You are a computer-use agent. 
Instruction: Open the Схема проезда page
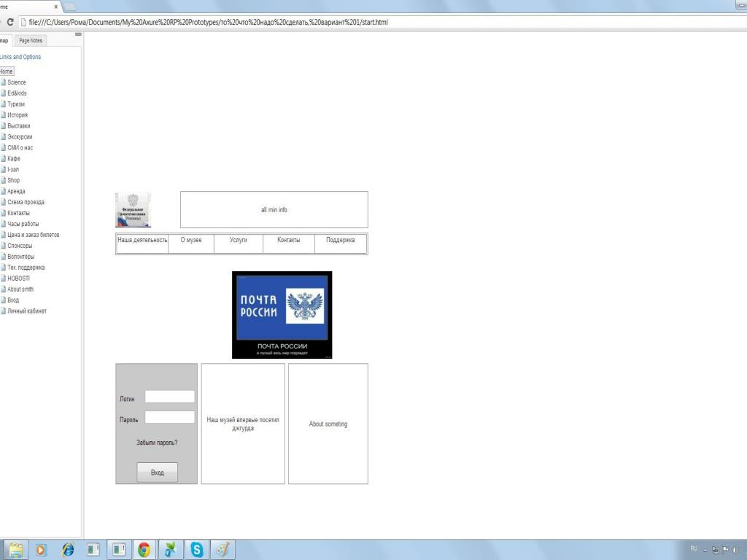tap(26, 202)
